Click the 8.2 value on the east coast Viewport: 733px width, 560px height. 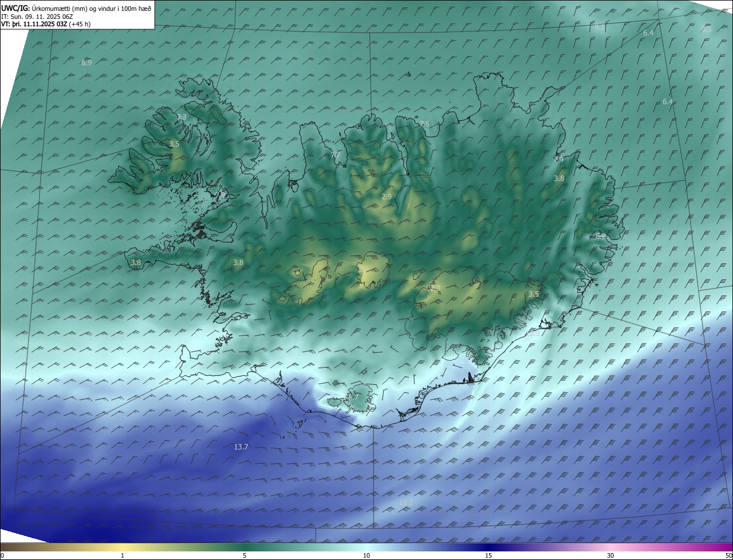601,236
